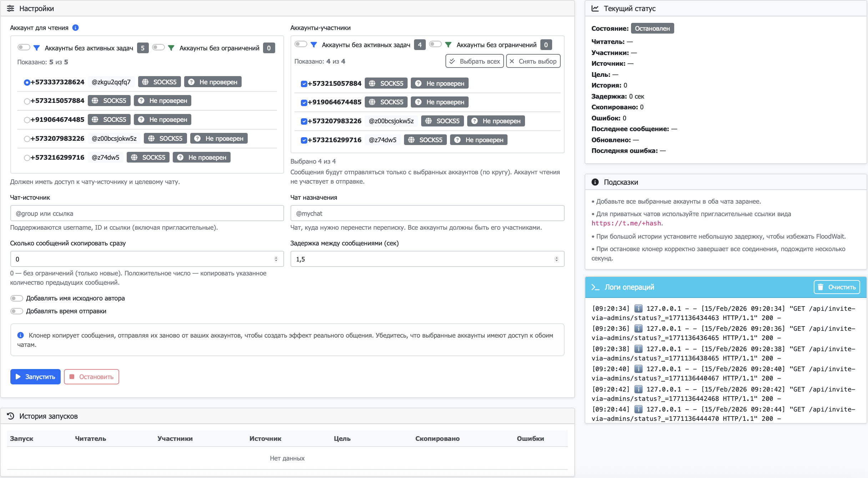Viewport: 868px width, 478px height.
Task: Click chart icon in Текущий статус header
Action: coord(595,8)
